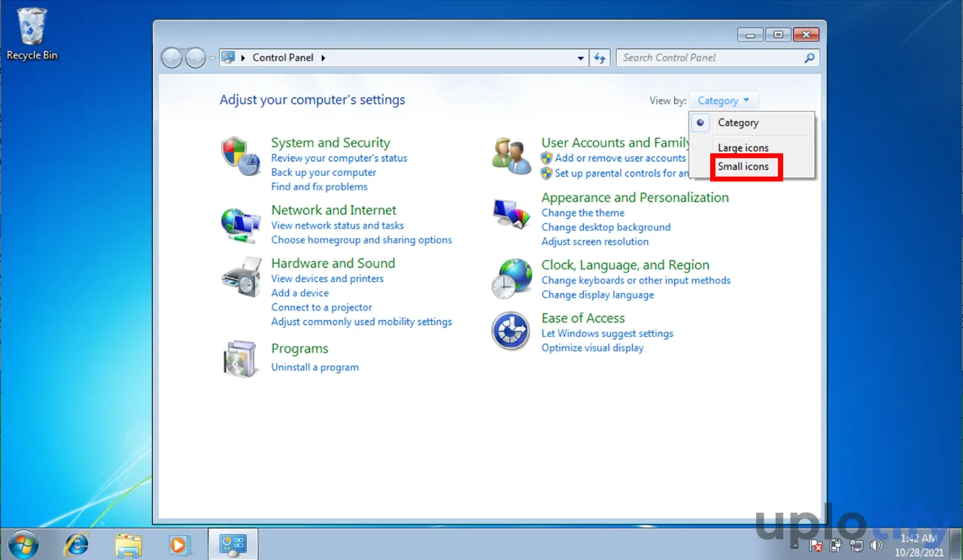The height and width of the screenshot is (560, 963).
Task: Click Change desktop background
Action: pos(606,227)
